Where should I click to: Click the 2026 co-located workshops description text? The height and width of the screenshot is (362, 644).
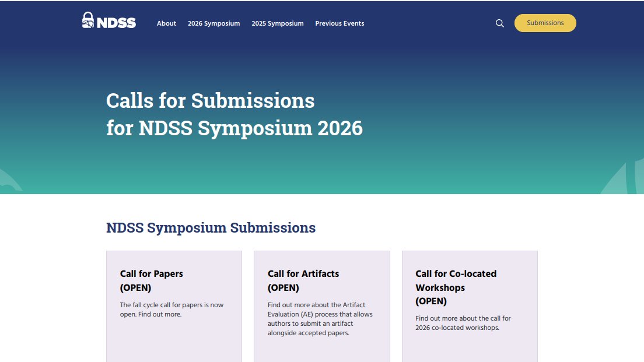click(463, 323)
